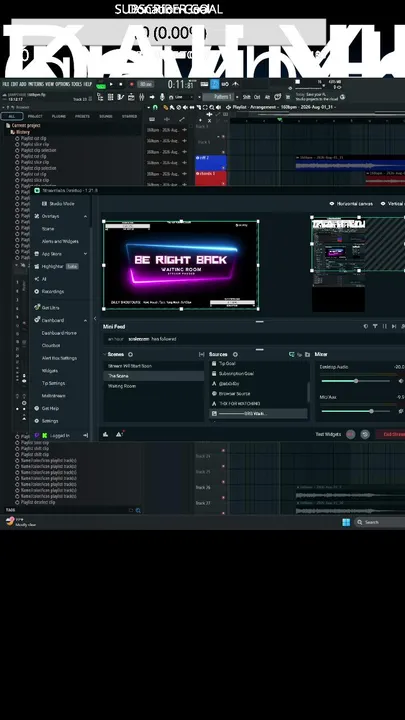Image resolution: width=405 pixels, height=720 pixels.
Task: Start playback in FL Studio transport
Action: pos(111,84)
